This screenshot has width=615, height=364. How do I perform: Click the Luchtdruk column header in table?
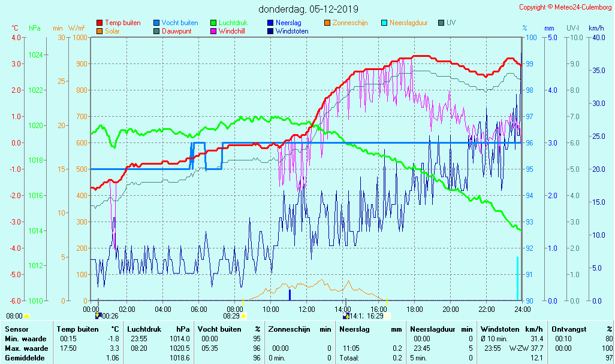tap(143, 329)
